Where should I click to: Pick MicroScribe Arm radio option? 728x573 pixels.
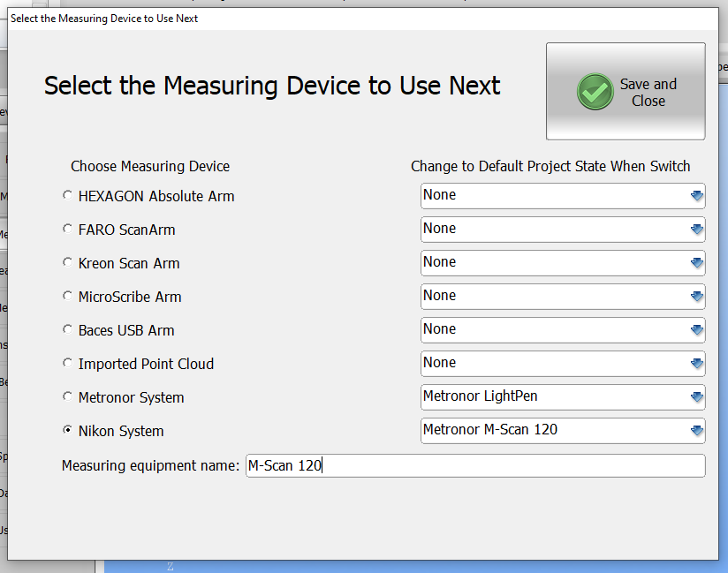68,296
